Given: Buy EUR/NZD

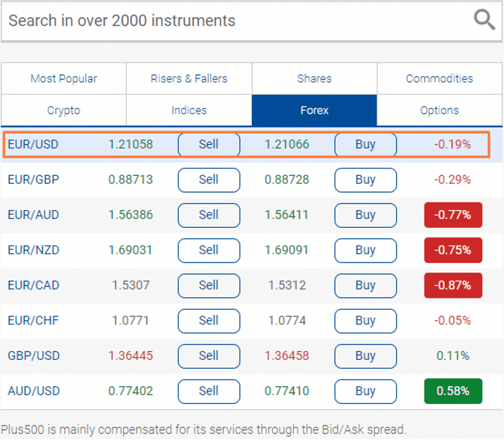Looking at the screenshot, I should (x=366, y=250).
